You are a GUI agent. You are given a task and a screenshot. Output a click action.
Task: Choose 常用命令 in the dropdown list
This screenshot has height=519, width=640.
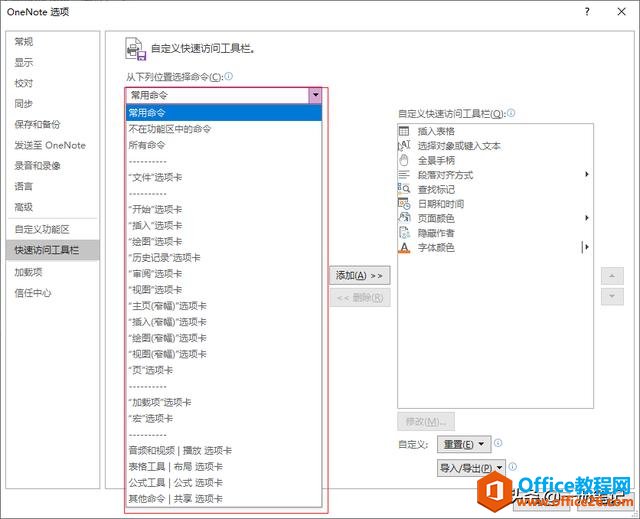point(224,113)
